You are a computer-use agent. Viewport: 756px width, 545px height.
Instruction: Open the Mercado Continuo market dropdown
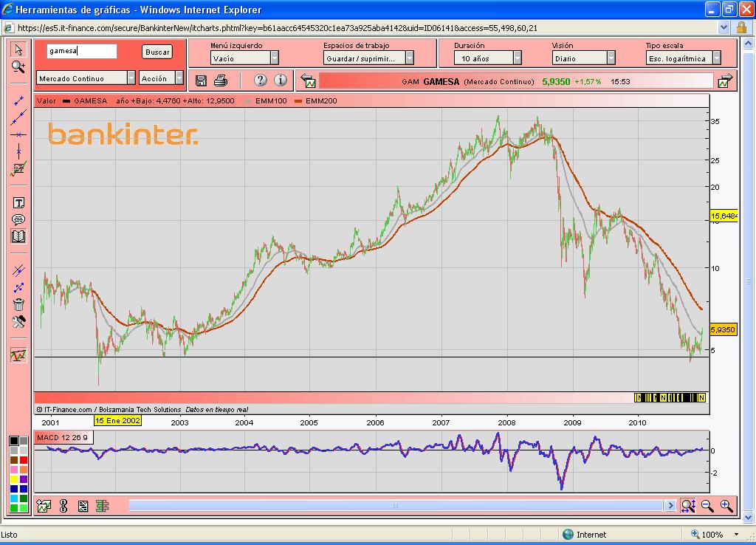pyautogui.click(x=131, y=78)
